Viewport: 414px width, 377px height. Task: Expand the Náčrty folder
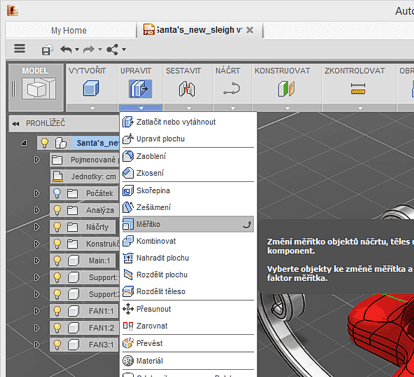click(37, 227)
